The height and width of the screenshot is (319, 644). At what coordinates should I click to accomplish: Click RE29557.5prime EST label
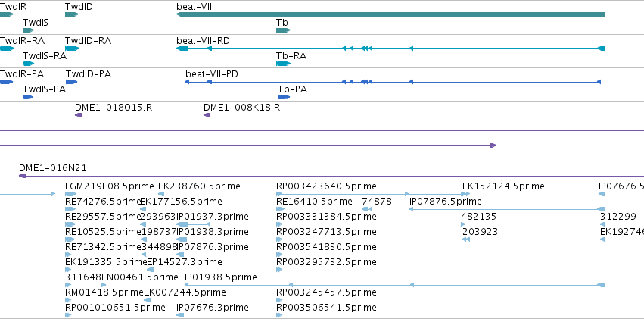pyautogui.click(x=103, y=217)
